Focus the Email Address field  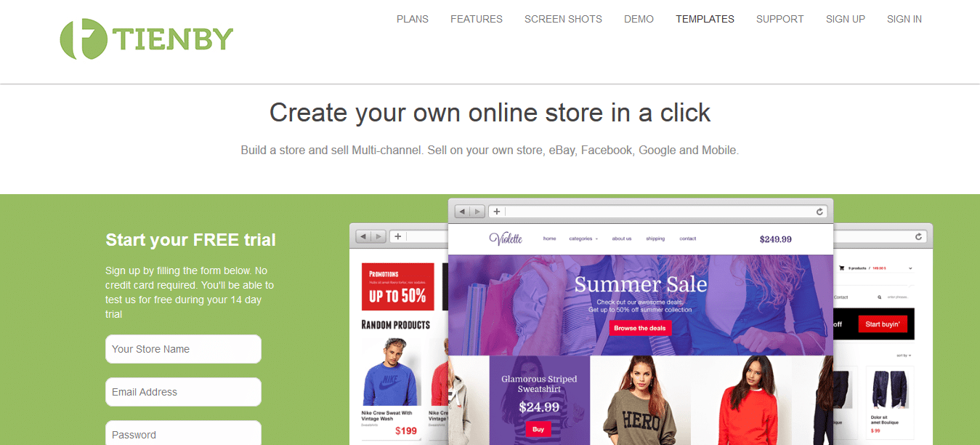183,392
